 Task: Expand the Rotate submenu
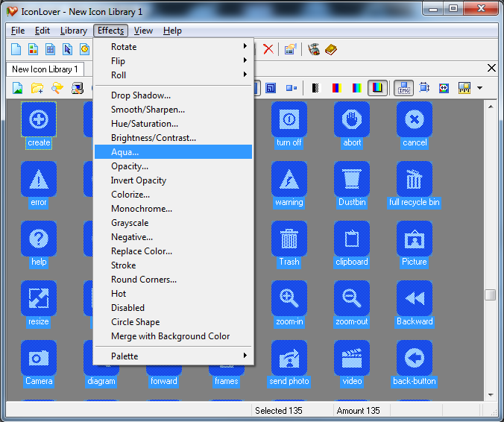173,47
